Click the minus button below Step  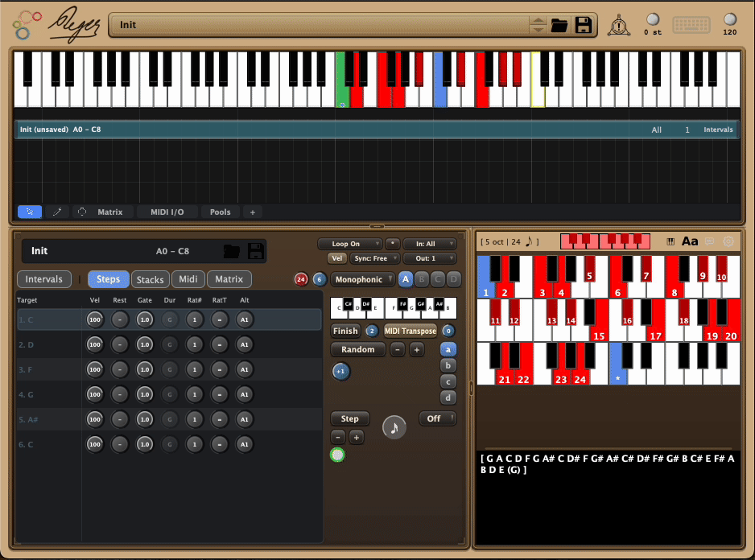pos(338,437)
